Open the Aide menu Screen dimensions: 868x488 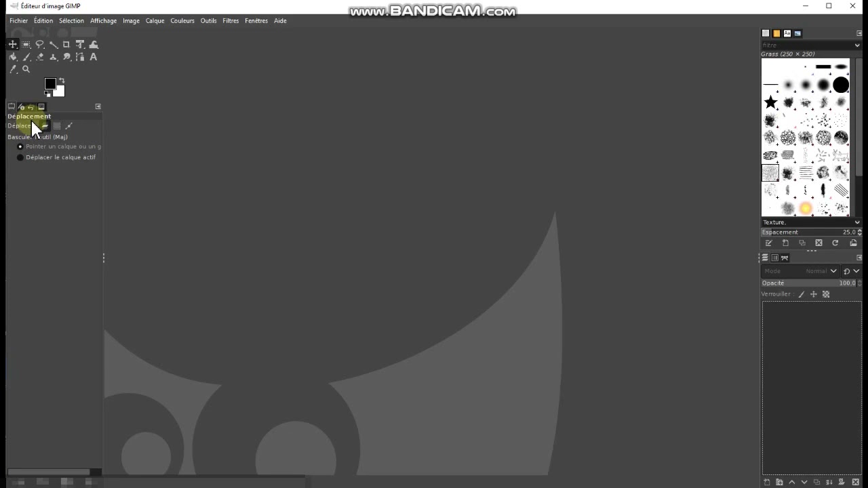coord(280,20)
